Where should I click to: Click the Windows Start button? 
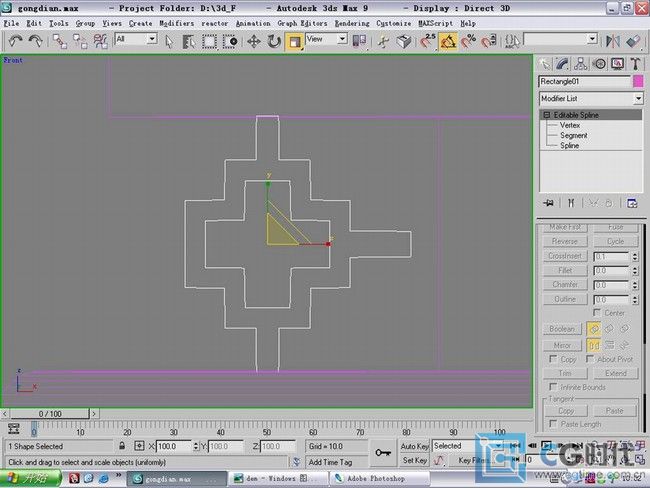coord(30,478)
